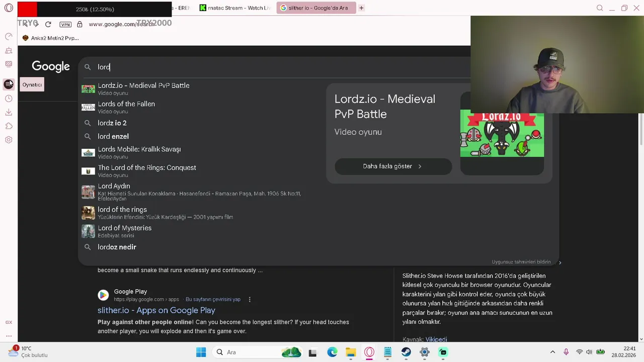
Task: Open GX Control speedometer in sidebar
Action: 9,36
